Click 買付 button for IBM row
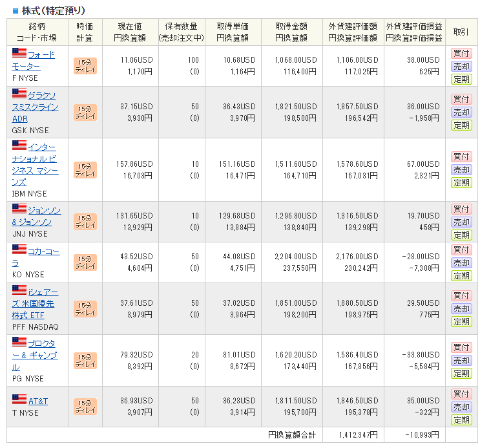This screenshot has height=448, width=480. click(x=461, y=157)
